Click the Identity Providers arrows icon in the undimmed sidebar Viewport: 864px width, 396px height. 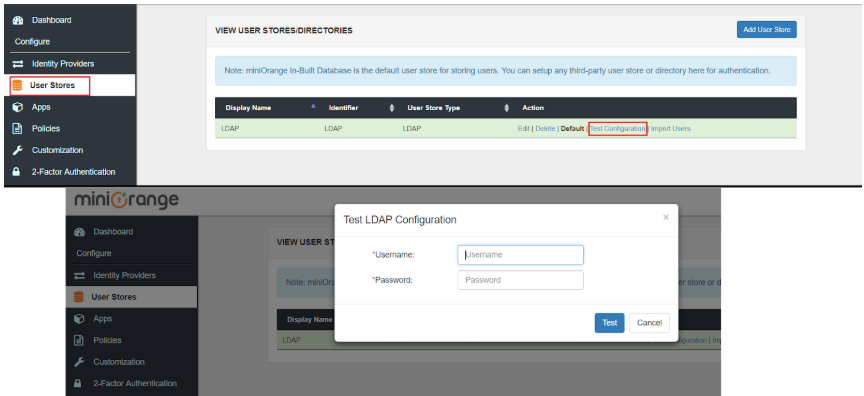pos(18,64)
